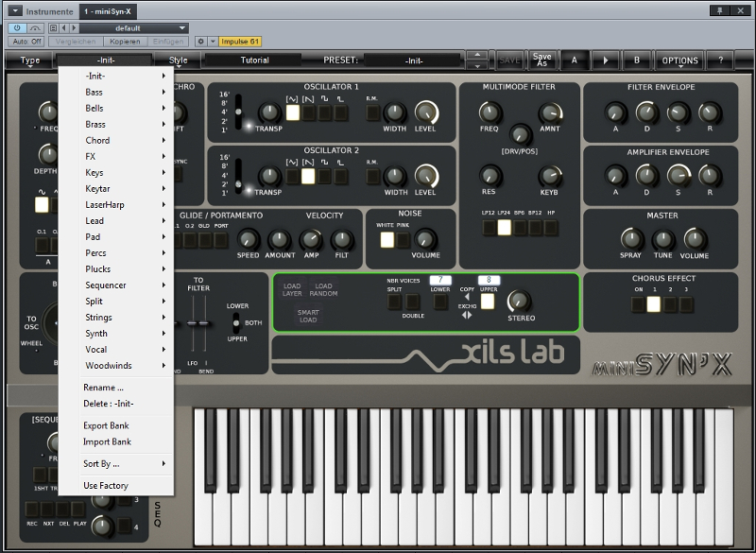Click the filter KEYB knob
The image size is (756, 553).
(x=549, y=176)
